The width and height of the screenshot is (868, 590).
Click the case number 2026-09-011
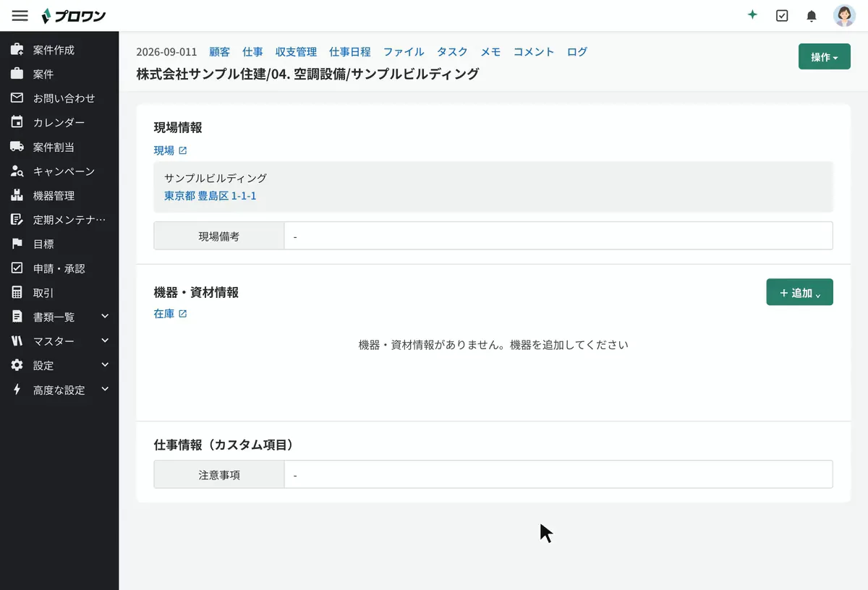[x=166, y=52]
